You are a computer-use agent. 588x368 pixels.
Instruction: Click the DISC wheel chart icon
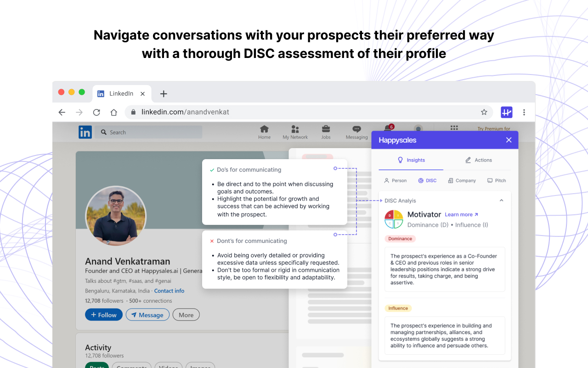click(394, 219)
